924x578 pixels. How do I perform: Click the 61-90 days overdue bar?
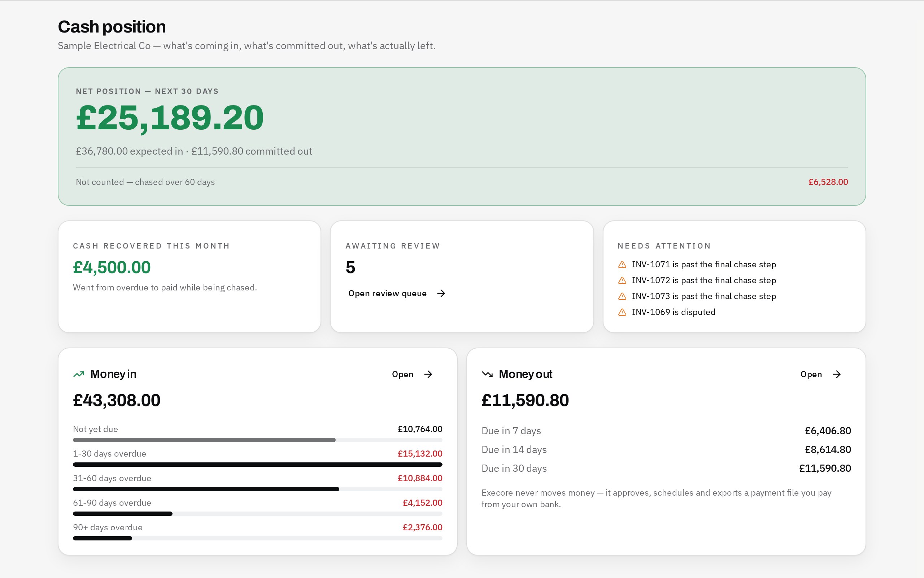pos(258,514)
